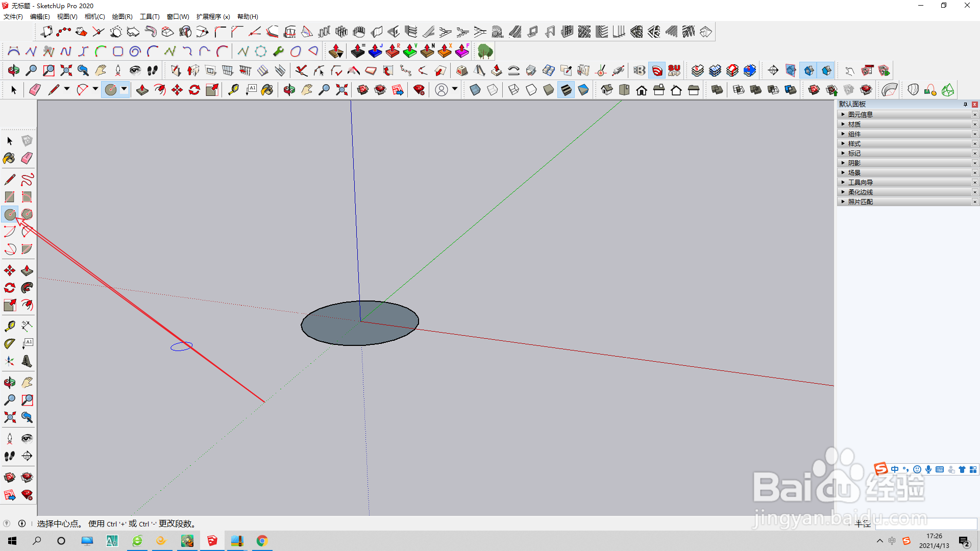Expand the 样式 panel
The image size is (980, 551).
tap(904, 144)
